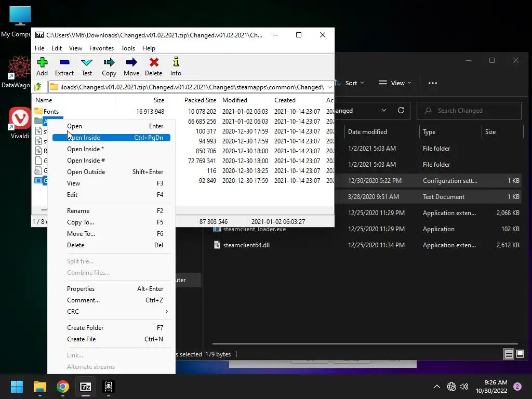Run the Test archive tool
Screen dimensions: 532x399
87,66
